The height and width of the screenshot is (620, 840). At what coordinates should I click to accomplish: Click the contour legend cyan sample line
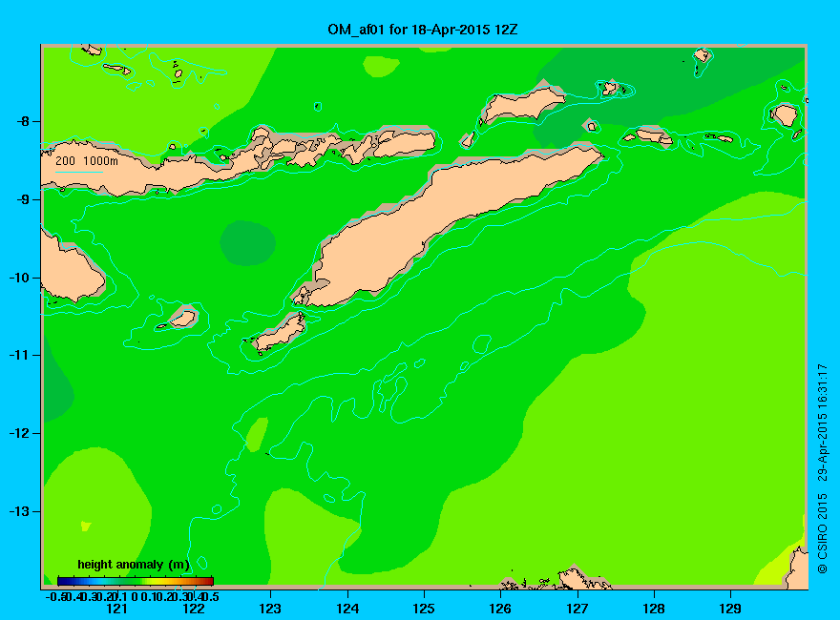[78, 173]
